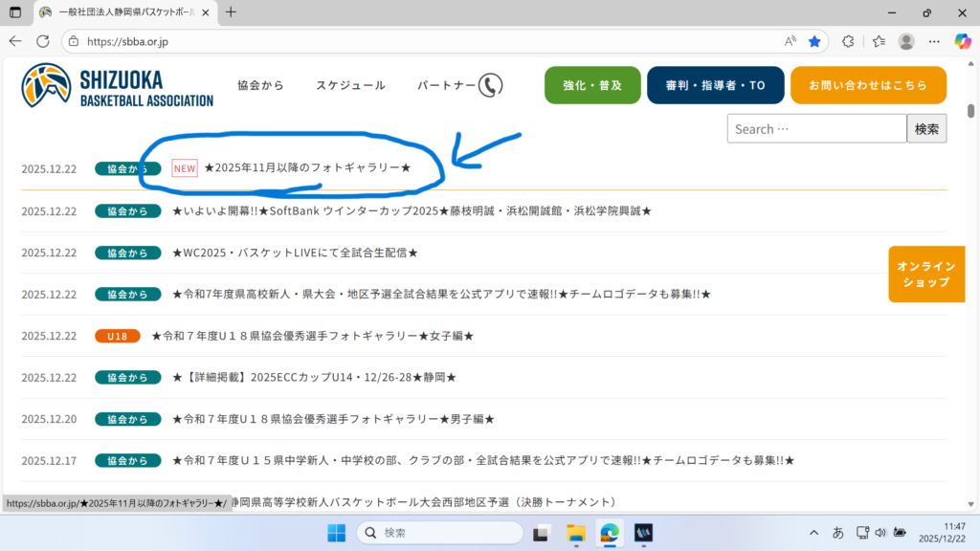980x551 pixels.
Task: Open the 2025年11月以降のフォトギャラリー news link
Action: point(306,168)
